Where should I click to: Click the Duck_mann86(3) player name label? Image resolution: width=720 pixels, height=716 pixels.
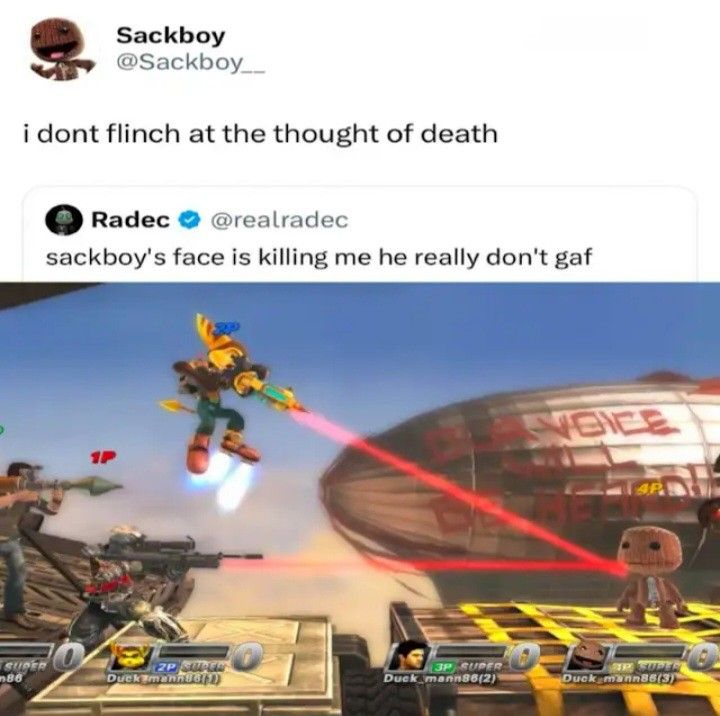tap(619, 677)
